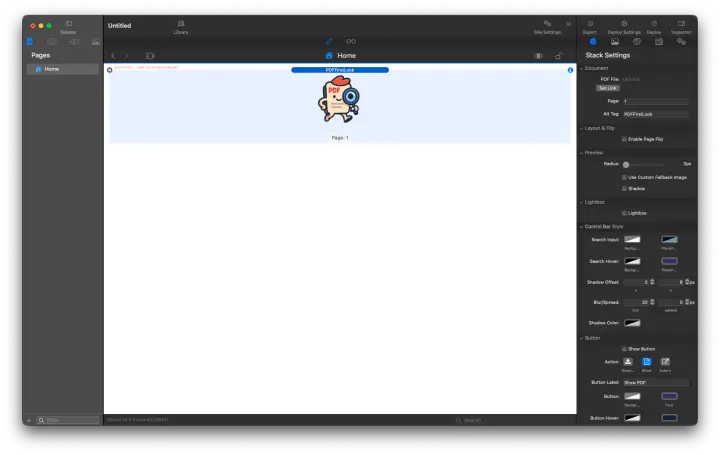This screenshot has height=455, width=720.
Task: Enable Page Flip checkbox
Action: [x=624, y=139]
